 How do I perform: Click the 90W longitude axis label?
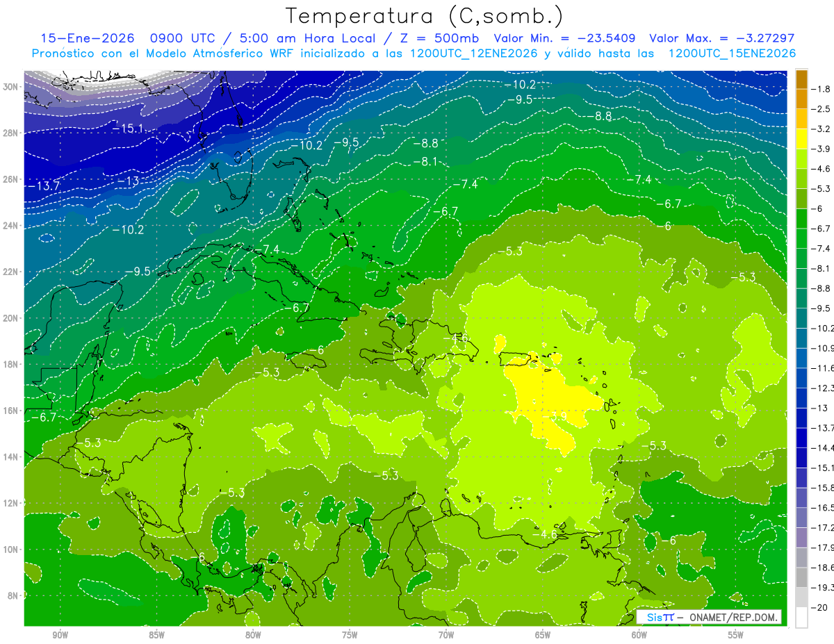(60, 635)
